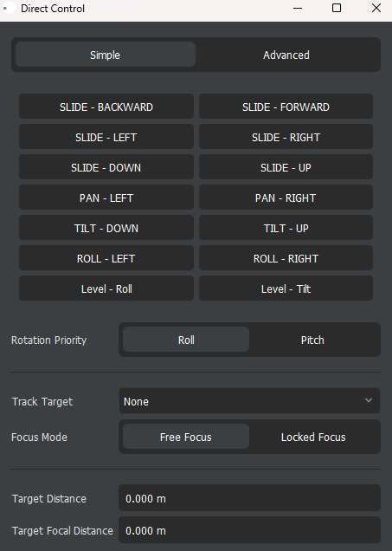Click SLIDE - BACKWARD button
The width and height of the screenshot is (392, 551).
click(106, 107)
